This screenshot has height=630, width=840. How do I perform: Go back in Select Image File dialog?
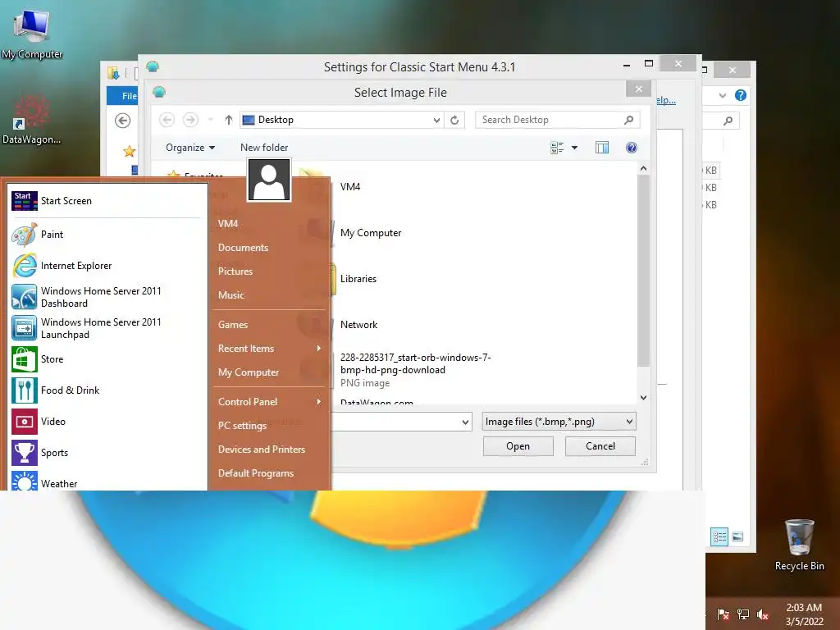tap(167, 120)
